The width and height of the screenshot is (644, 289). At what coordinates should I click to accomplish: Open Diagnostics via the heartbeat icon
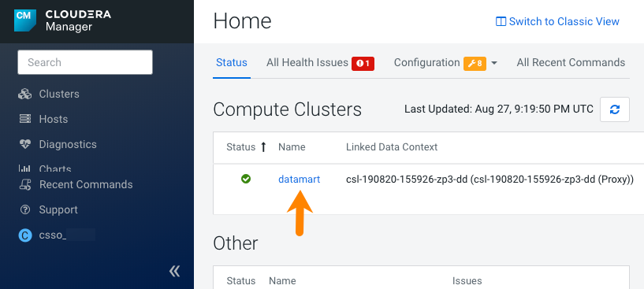(x=24, y=144)
